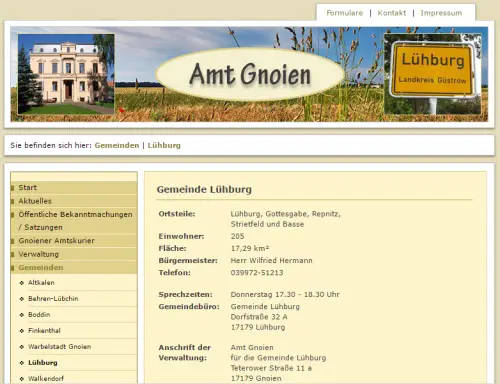The height and width of the screenshot is (384, 500).
Task: Click the villa building photo
Action: pyautogui.click(x=66, y=74)
